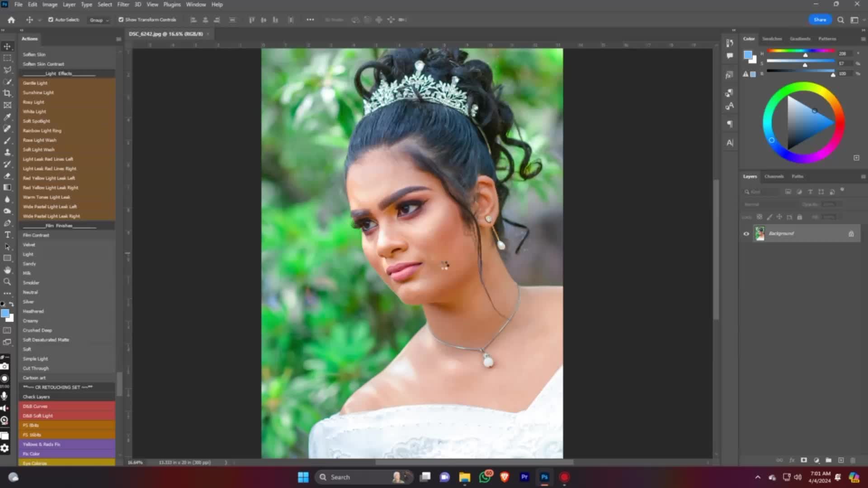Screen dimensions: 868x488
Task: Select the Type tool
Action: point(7,235)
